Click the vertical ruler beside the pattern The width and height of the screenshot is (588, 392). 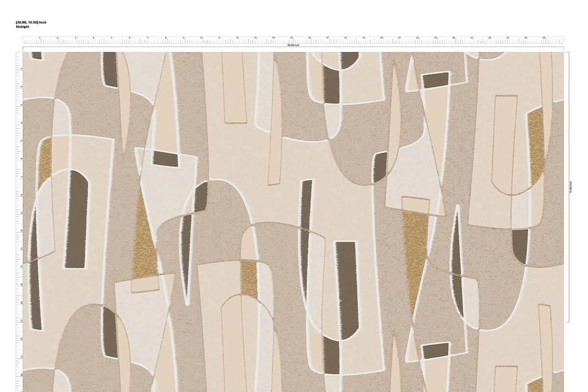[x=19, y=222]
